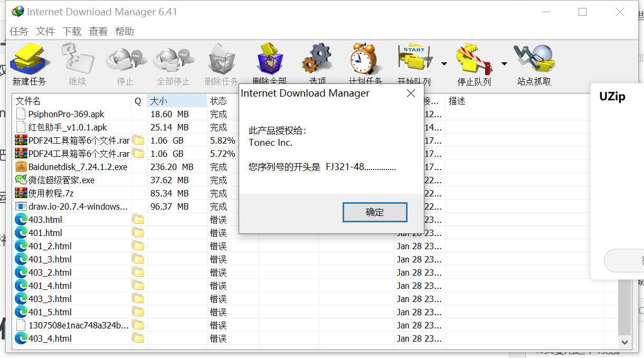Click IDM title bar app icon

tap(17, 11)
